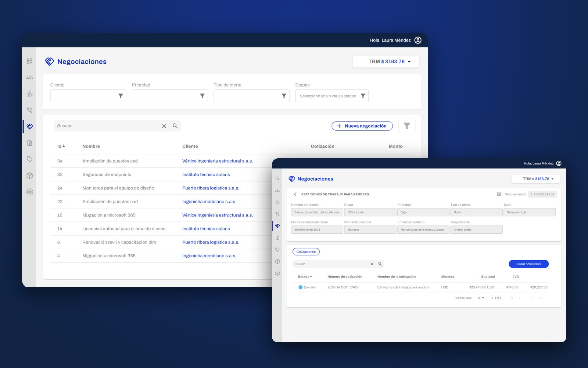
Task: Select Licencias autocad para el área de diseño
Action: (x=124, y=229)
